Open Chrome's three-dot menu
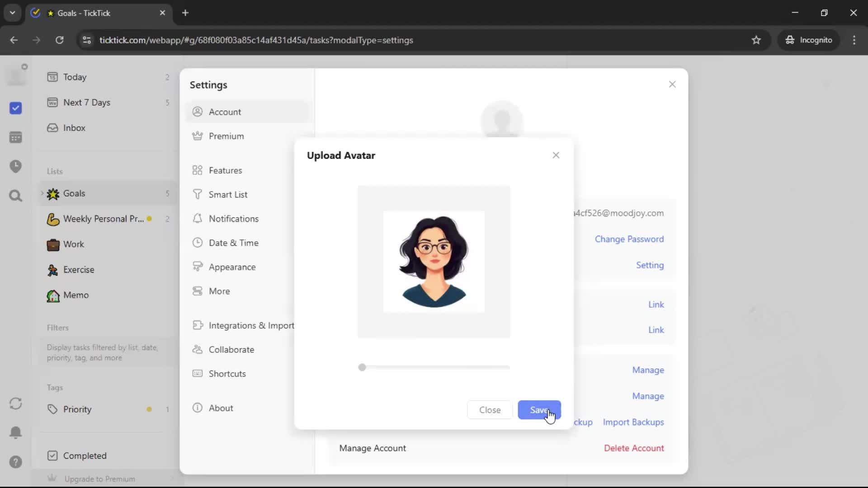868x488 pixels. coord(854,40)
